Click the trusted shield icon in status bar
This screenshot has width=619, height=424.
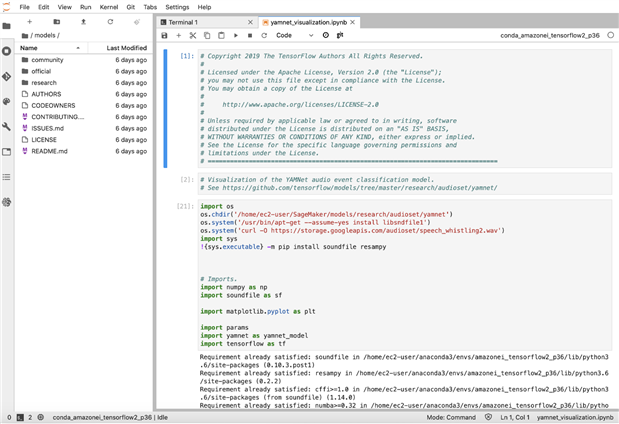coord(488,417)
